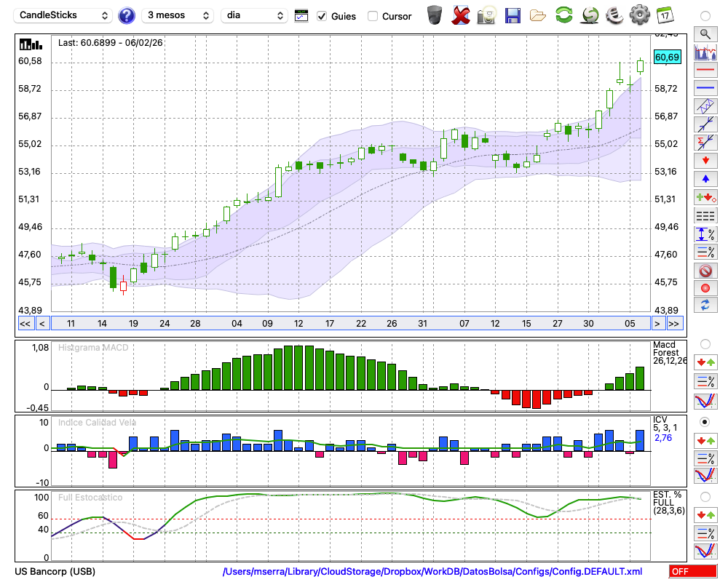Open the settings gear icon

pyautogui.click(x=639, y=15)
